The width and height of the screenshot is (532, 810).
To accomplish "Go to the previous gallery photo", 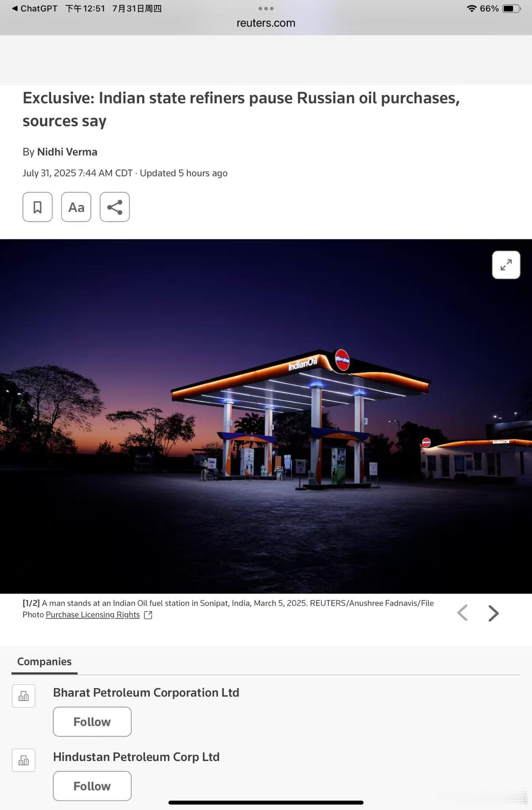I will pos(462,613).
